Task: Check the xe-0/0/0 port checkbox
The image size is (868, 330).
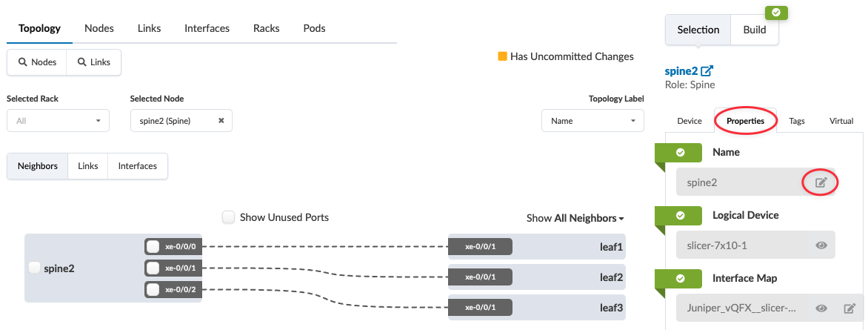Action: pyautogui.click(x=153, y=247)
